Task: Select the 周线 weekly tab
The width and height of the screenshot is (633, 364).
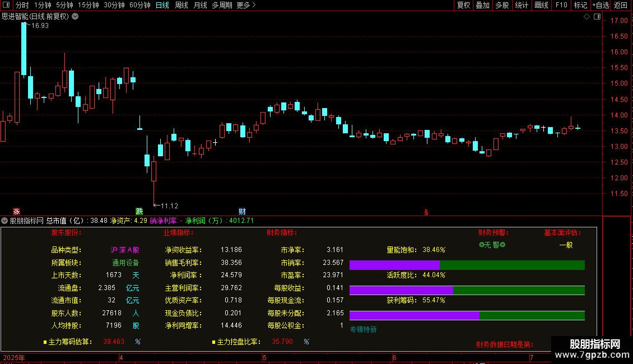Action: [x=181, y=5]
